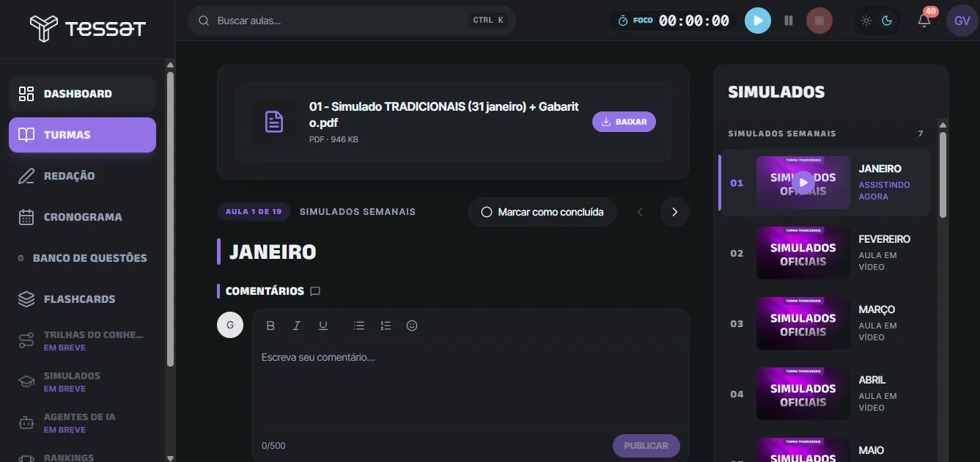Viewport: 980px width, 462px height.
Task: Click the Aula 1 de 19 badge
Action: click(254, 211)
